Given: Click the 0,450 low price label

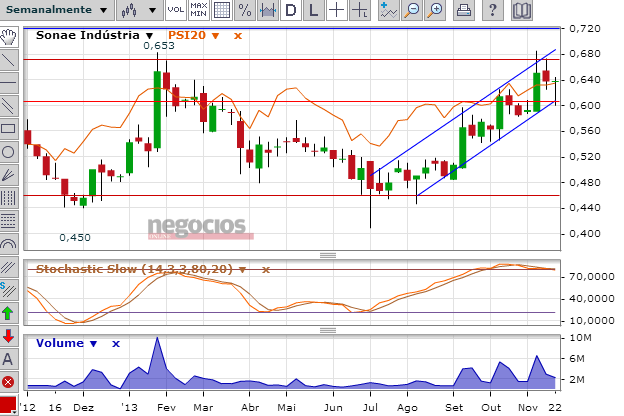Looking at the screenshot, I should [75, 237].
